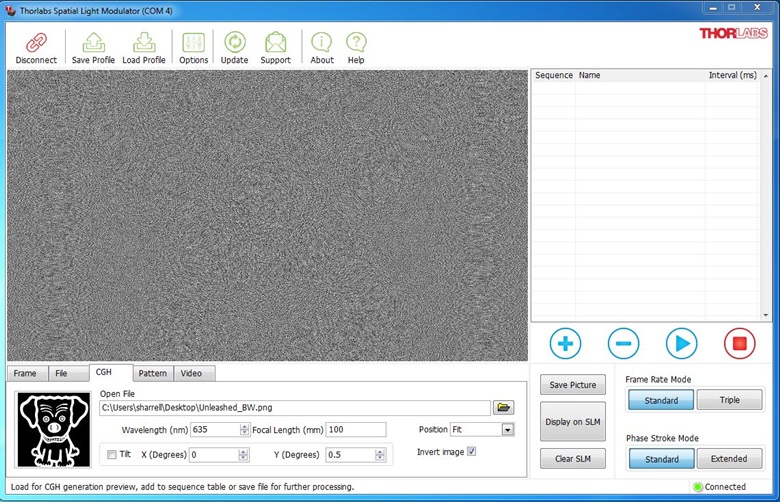Viewport: 780px width, 502px height.
Task: Click the sequence list scroll down arrow
Action: point(766,315)
